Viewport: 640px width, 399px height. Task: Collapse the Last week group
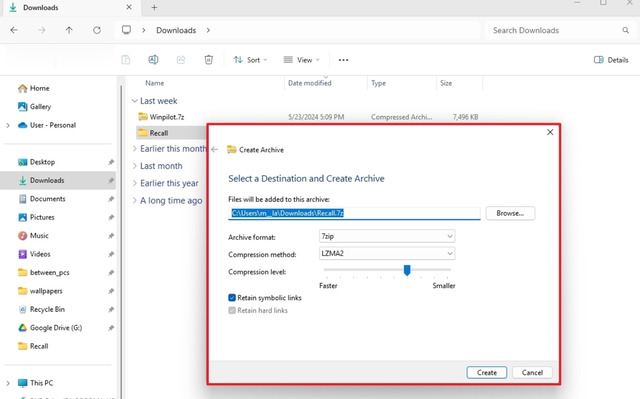click(134, 101)
